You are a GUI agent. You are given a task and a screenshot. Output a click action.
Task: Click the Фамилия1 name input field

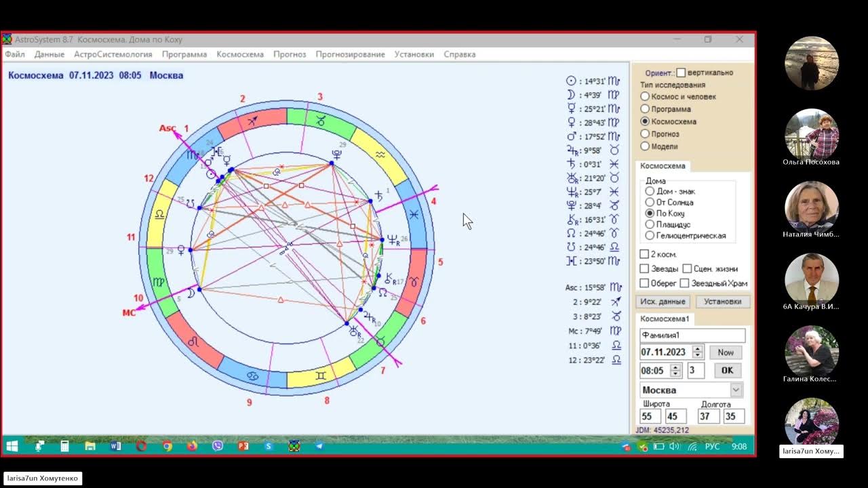692,335
